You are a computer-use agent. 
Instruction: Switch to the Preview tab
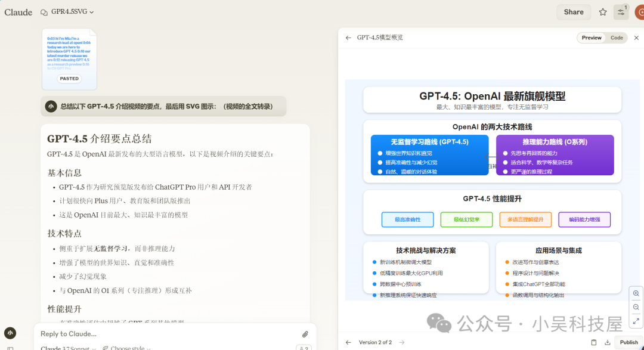pos(592,38)
